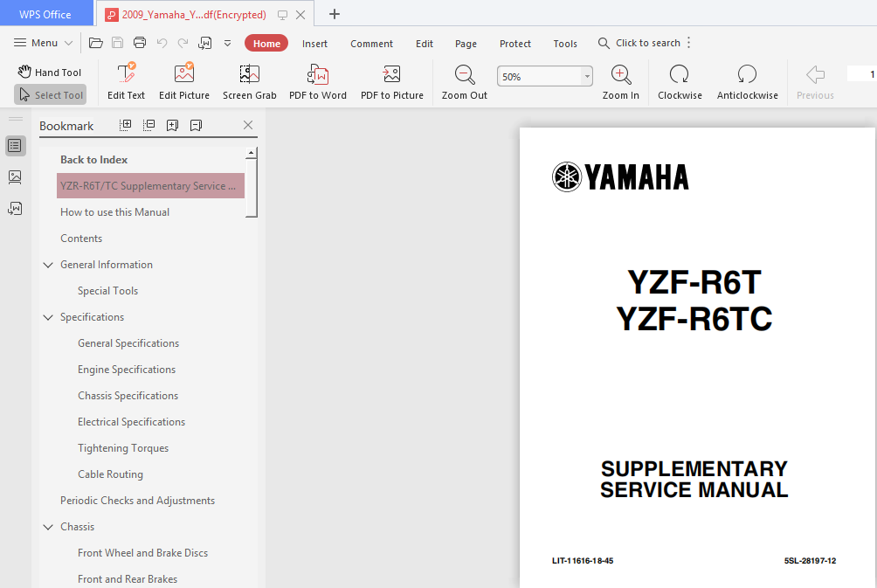Open the 50% zoom level dropdown
The image size is (877, 588).
[587, 77]
